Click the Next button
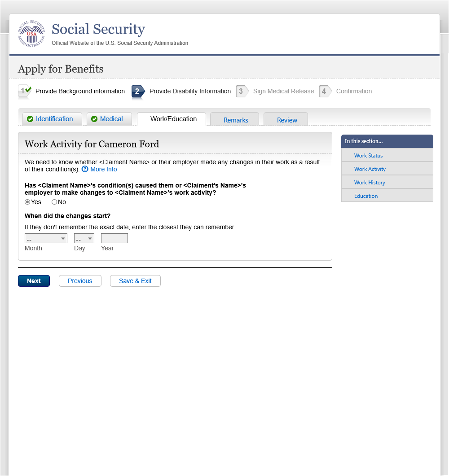This screenshot has height=476, width=449. (x=34, y=281)
